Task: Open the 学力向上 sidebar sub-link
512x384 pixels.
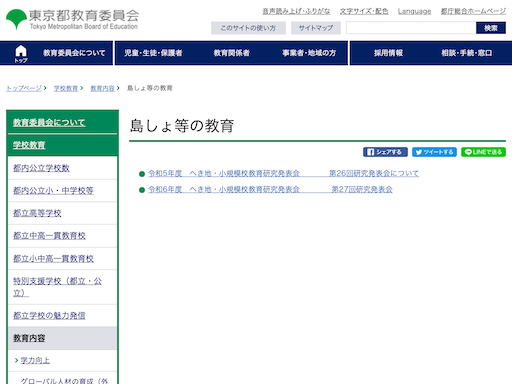Action: coord(35,360)
